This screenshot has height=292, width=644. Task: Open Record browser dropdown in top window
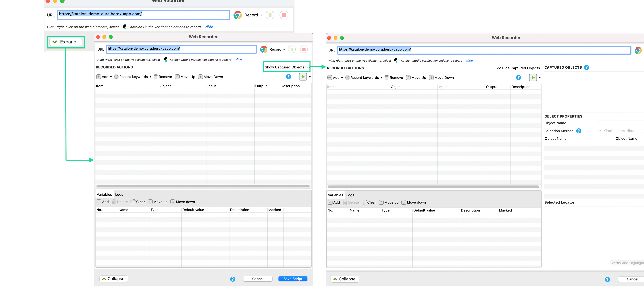261,15
